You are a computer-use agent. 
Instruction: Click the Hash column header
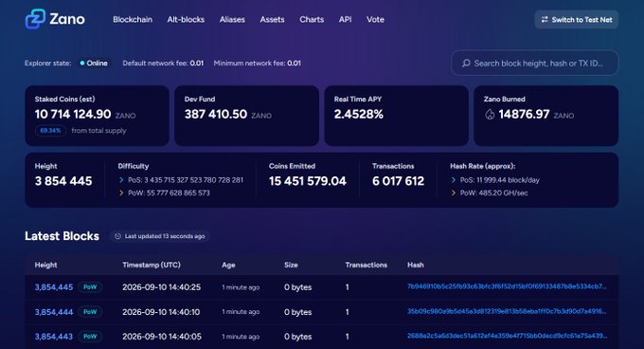[x=415, y=266]
